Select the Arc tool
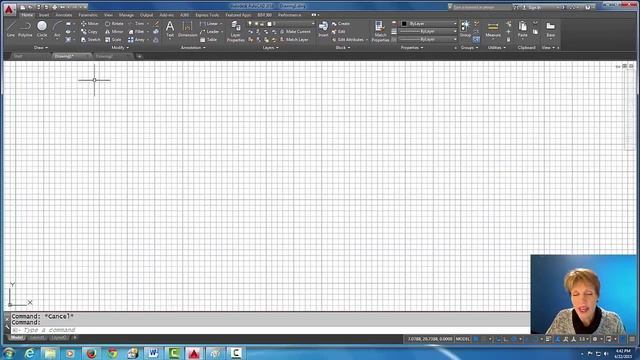 click(57, 29)
